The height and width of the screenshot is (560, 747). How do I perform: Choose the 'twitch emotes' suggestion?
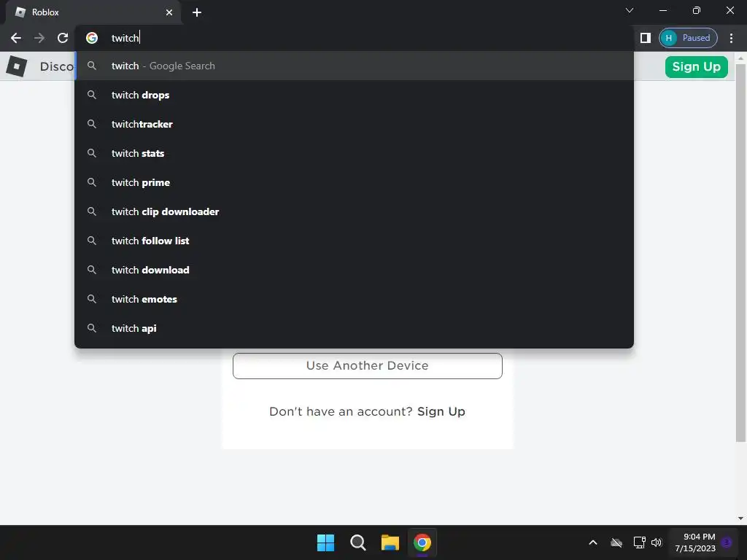(354, 299)
